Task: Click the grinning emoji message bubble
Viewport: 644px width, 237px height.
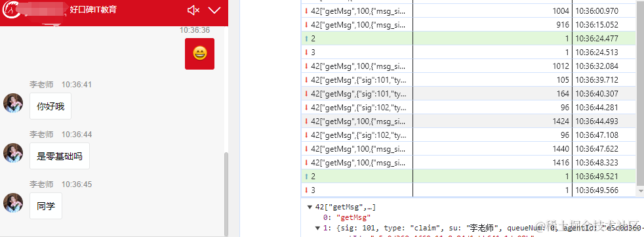Action: [199, 53]
